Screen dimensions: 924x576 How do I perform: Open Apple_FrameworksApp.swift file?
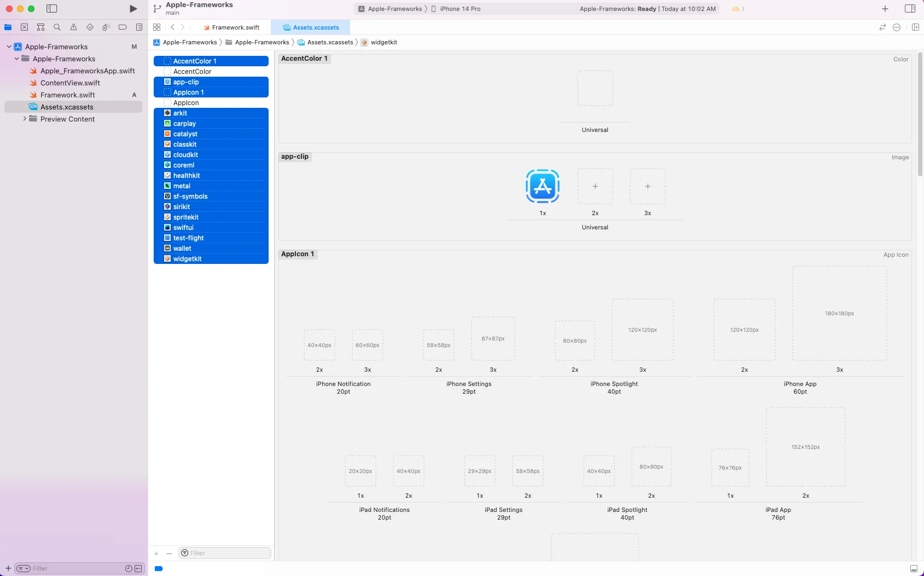[x=88, y=71]
